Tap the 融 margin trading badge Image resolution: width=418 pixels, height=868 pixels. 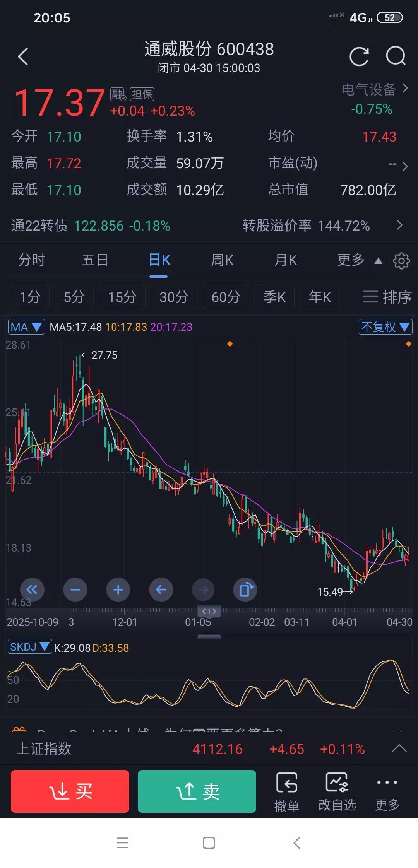pos(118,94)
